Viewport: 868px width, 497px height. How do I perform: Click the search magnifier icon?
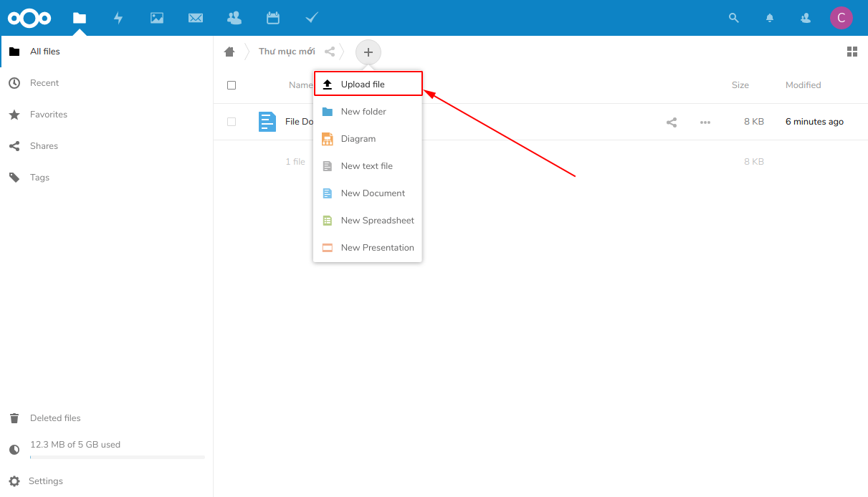tap(733, 18)
